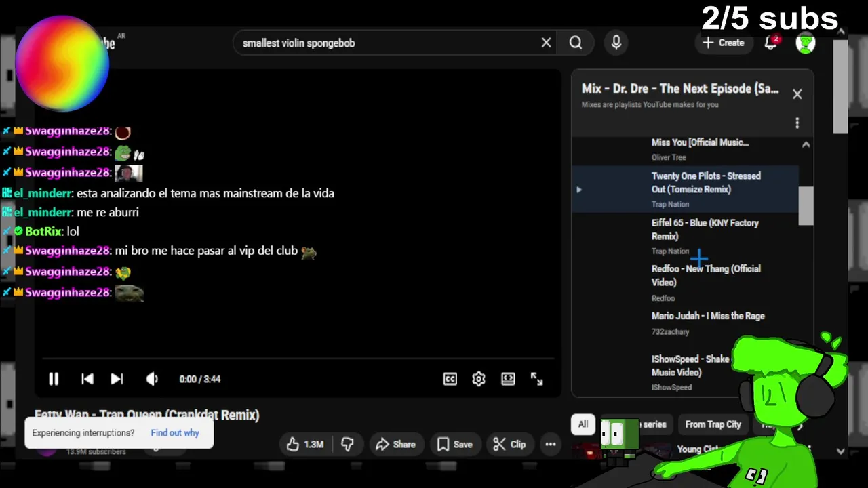The height and width of the screenshot is (488, 868).
Task: Pause the video playback
Action: (x=54, y=379)
